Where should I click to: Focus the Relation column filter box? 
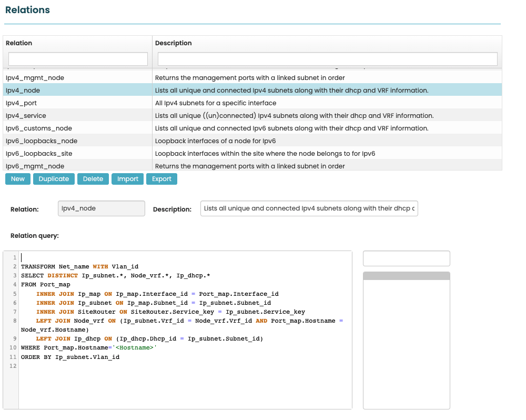pyautogui.click(x=78, y=59)
